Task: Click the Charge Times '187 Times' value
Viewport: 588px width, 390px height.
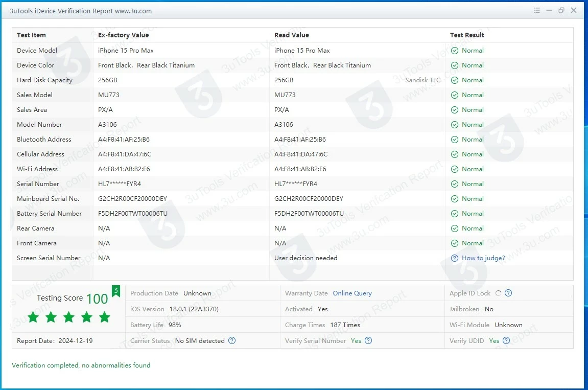Action: [x=345, y=325]
